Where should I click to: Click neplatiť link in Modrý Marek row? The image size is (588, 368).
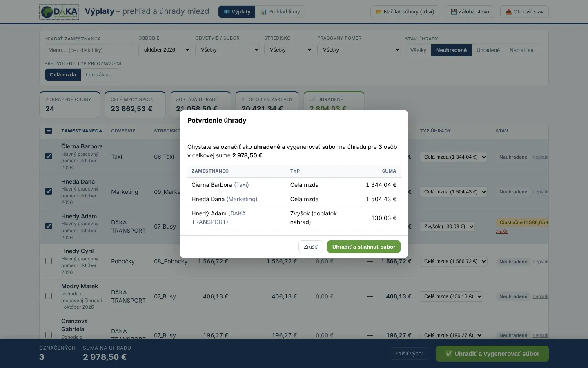[540, 296]
